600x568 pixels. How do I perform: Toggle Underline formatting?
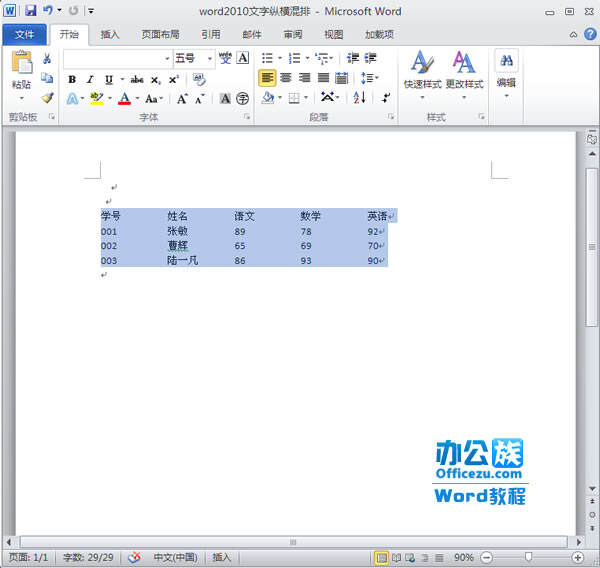[109, 80]
